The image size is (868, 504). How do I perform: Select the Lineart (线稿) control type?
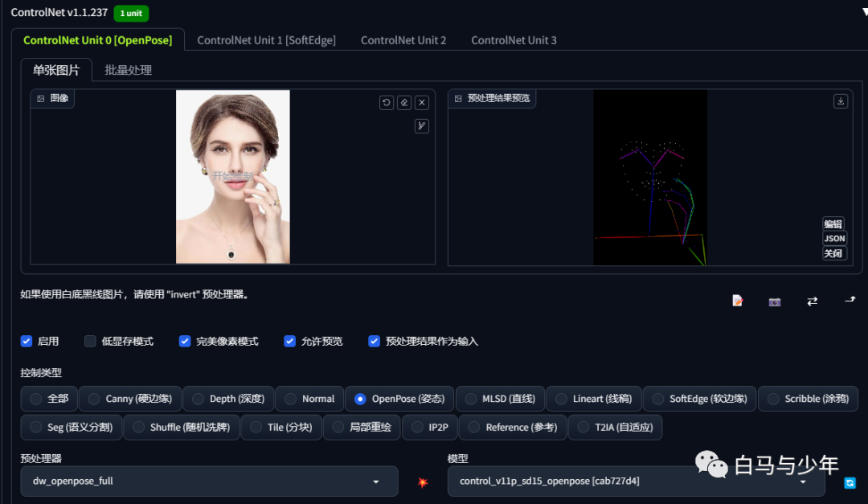coord(593,399)
